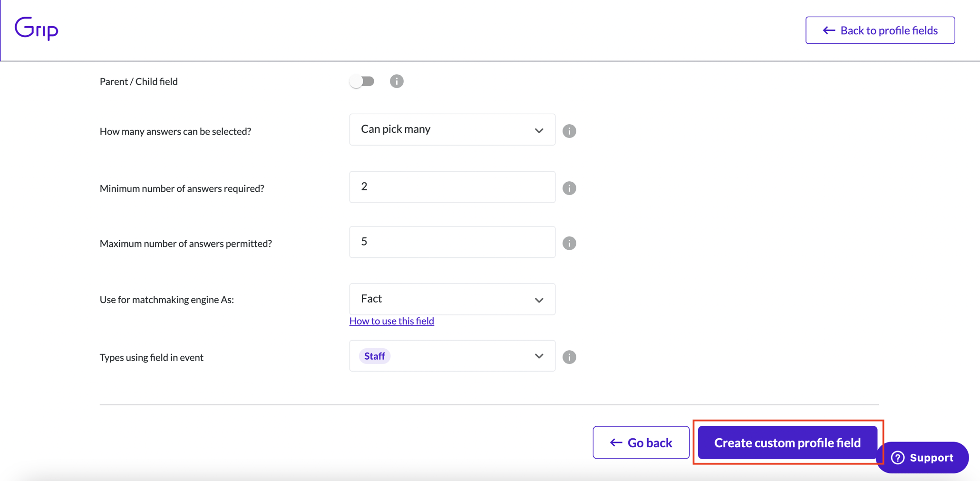Click the info icon beside Types using field
This screenshot has width=980, height=481.
point(569,357)
